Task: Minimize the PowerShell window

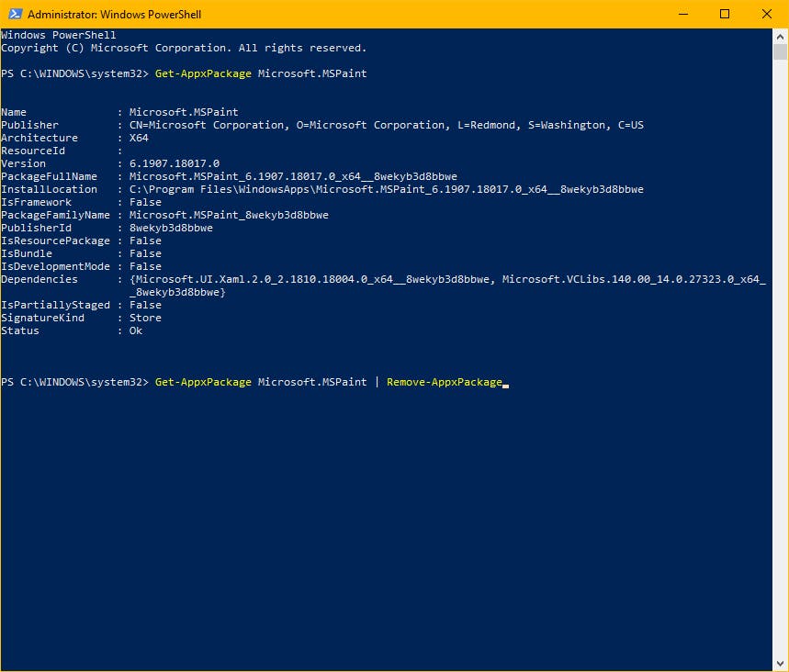Action: [x=683, y=14]
